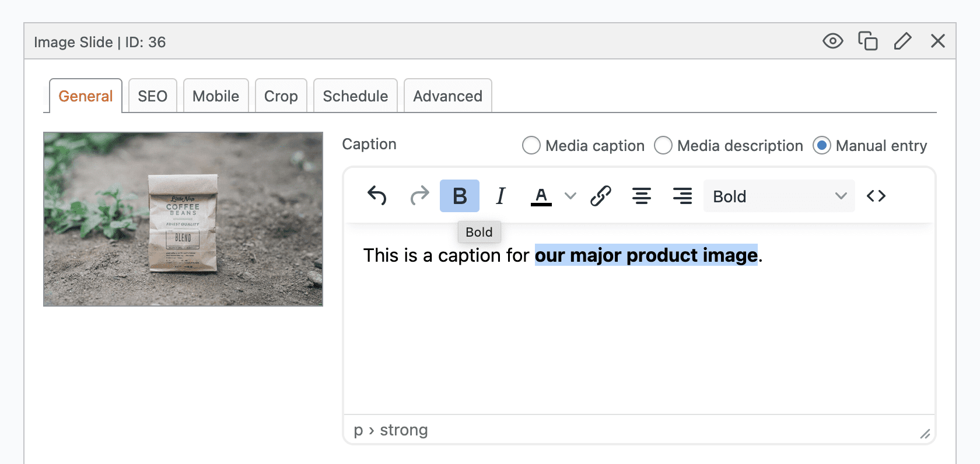Apply Italic formatting to selected text
This screenshot has width=980, height=464.
point(501,196)
